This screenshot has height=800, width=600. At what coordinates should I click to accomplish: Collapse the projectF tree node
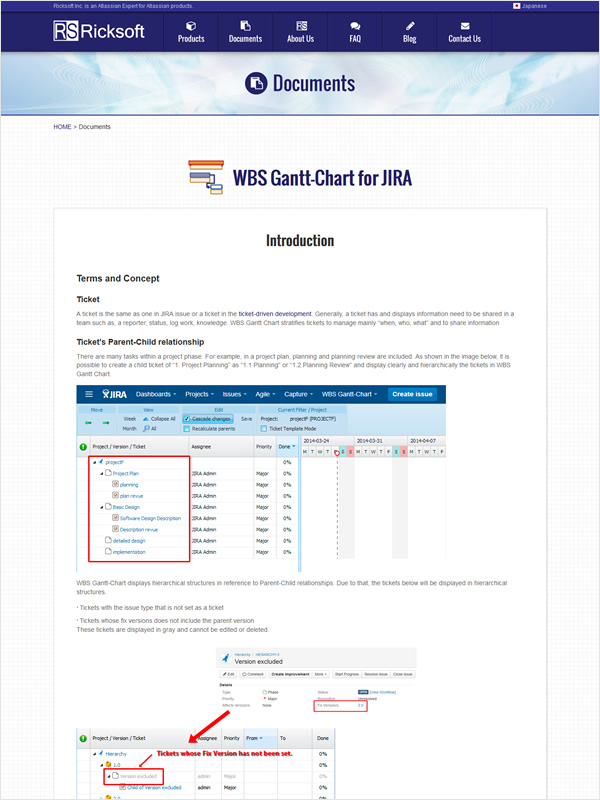coord(94,462)
